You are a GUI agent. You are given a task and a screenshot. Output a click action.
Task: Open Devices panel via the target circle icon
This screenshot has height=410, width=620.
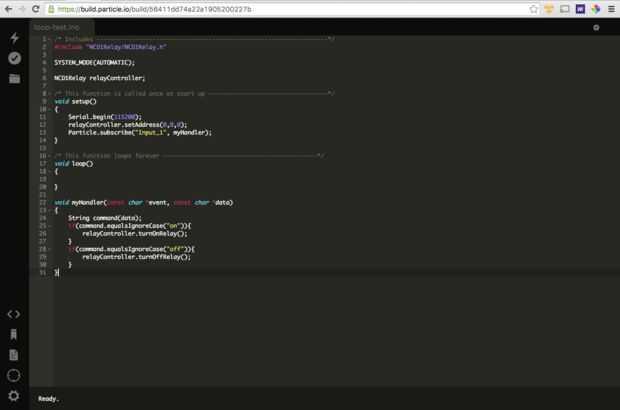click(x=14, y=375)
